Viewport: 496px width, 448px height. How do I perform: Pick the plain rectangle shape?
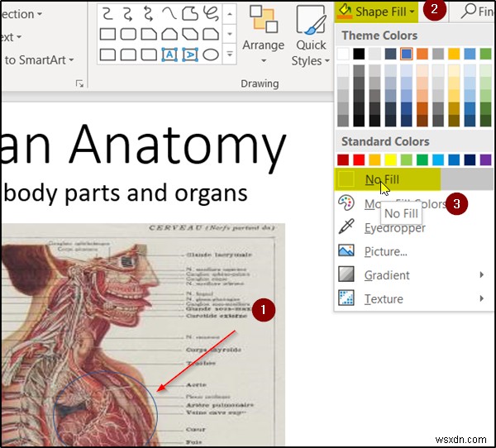107,34
